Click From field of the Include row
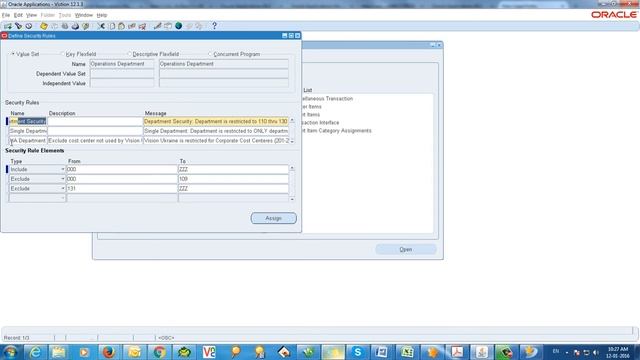Screen dimensions: 640x360 pos(122,169)
